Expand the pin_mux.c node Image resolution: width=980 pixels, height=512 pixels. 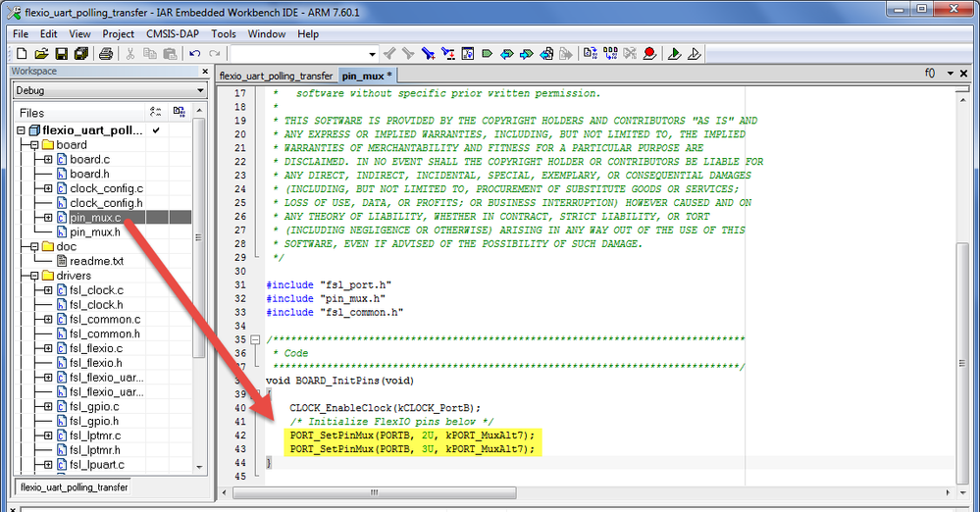coord(48,218)
